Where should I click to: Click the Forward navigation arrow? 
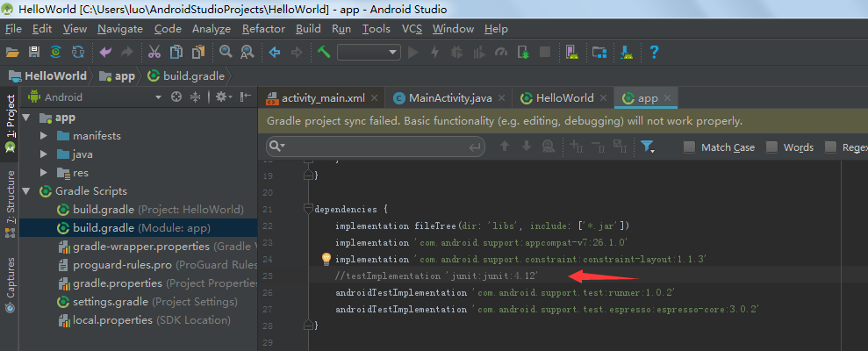pos(297,53)
